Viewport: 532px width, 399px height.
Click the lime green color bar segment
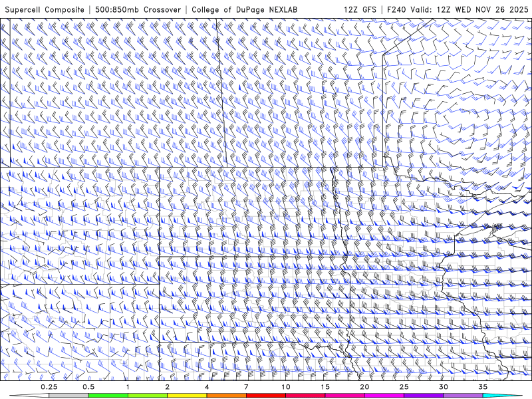coord(148,396)
